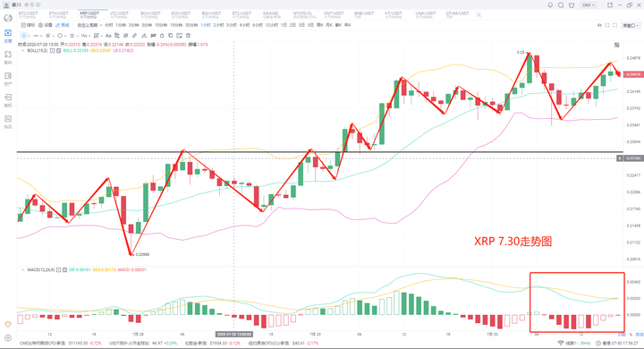
Task: Open the globe market icon in sidebar
Action: pos(8,18)
